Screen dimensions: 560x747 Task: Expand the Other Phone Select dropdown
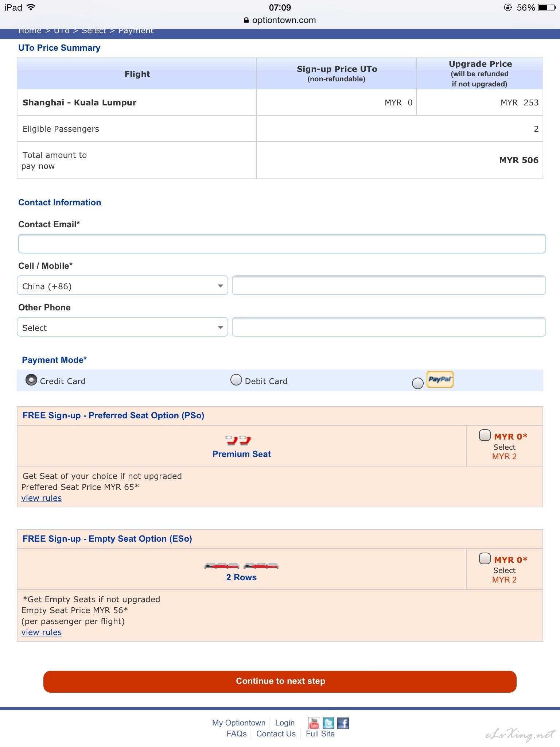122,327
